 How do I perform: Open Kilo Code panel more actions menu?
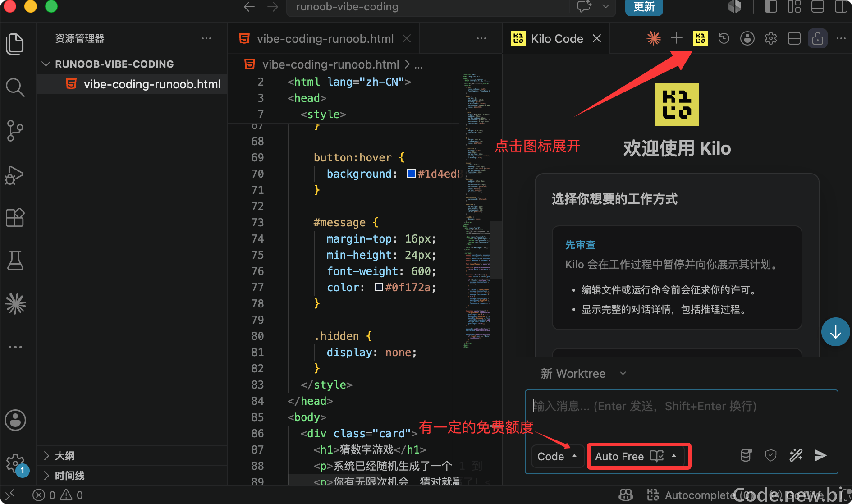[x=841, y=38]
